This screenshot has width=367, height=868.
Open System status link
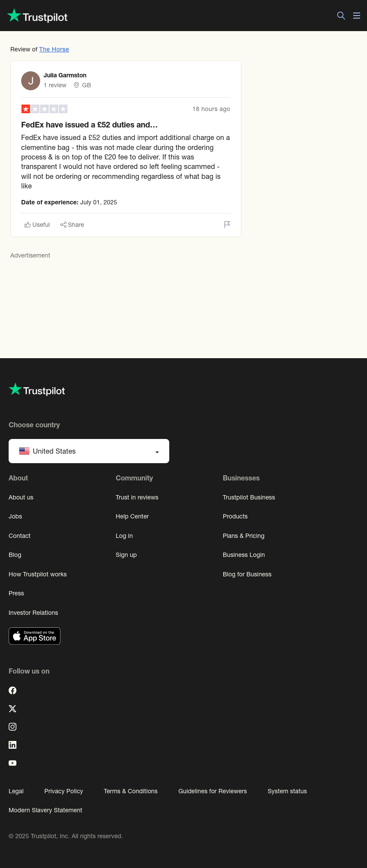287,791
